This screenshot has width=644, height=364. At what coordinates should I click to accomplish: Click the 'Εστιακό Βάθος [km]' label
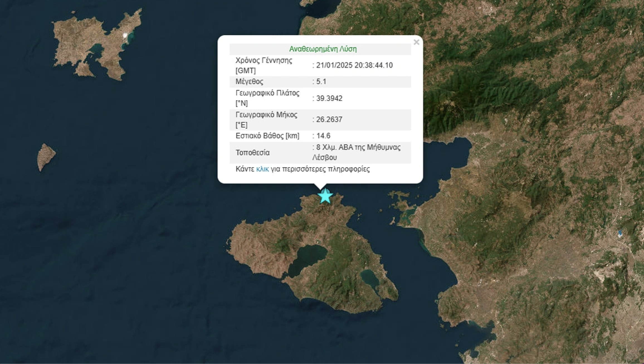point(267,136)
